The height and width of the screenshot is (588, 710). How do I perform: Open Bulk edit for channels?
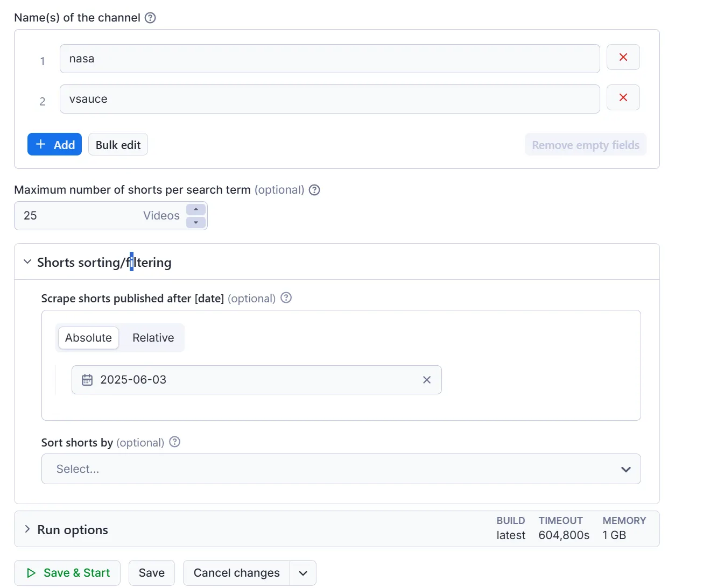[x=118, y=144]
